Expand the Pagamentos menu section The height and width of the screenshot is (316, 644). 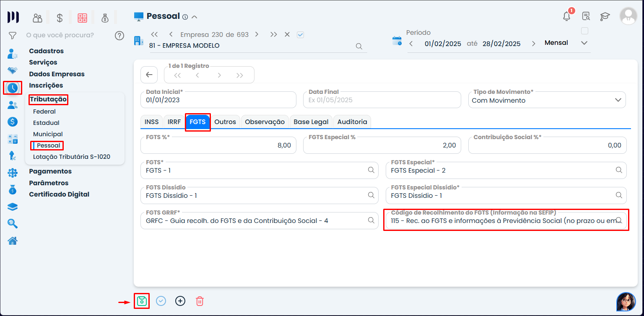[x=50, y=171]
